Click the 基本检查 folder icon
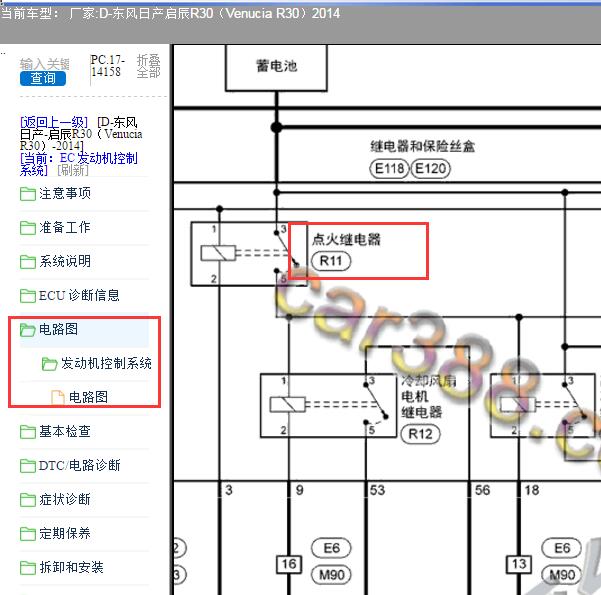Image resolution: width=601 pixels, height=595 pixels. 28,432
